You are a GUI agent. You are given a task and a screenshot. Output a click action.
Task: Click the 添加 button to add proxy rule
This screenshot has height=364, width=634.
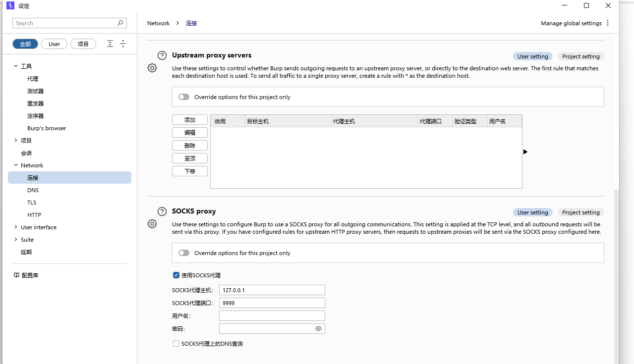(x=190, y=120)
